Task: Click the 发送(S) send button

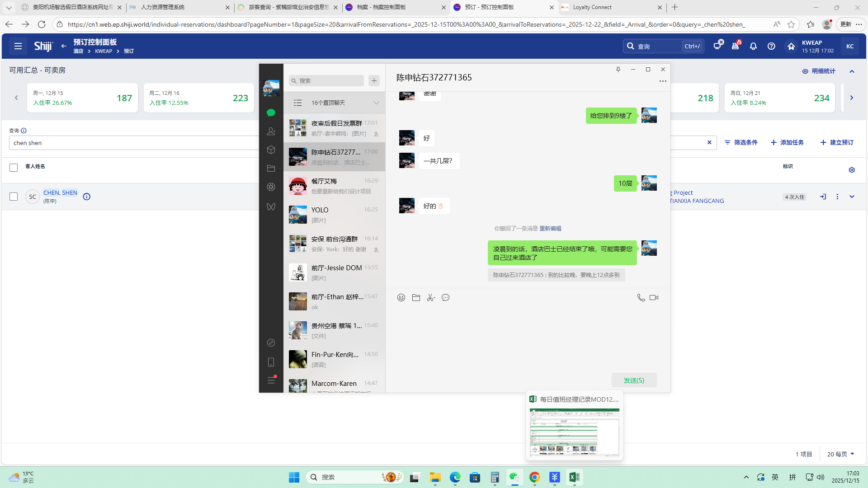Action: point(634,380)
